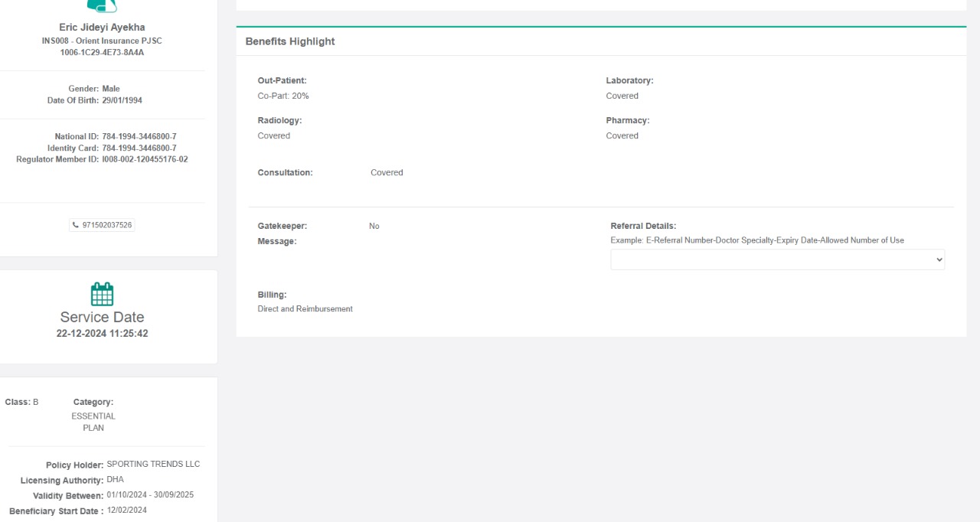Image resolution: width=980 pixels, height=522 pixels.
Task: Select member name Eric Jideyi Ayekha
Action: [x=102, y=28]
